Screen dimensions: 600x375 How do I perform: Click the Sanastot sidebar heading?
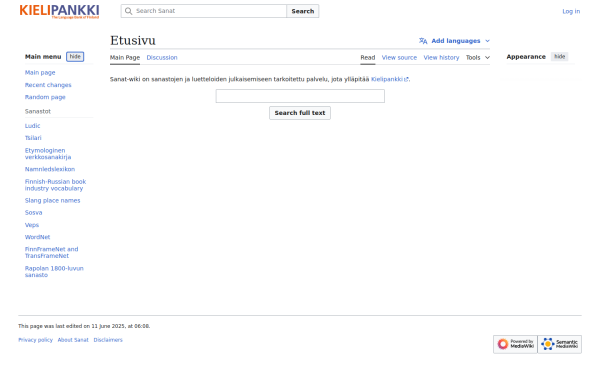pos(38,111)
